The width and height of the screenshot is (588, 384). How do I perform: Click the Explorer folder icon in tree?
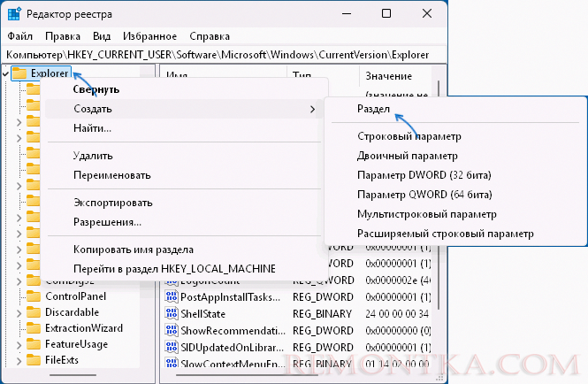tap(19, 73)
